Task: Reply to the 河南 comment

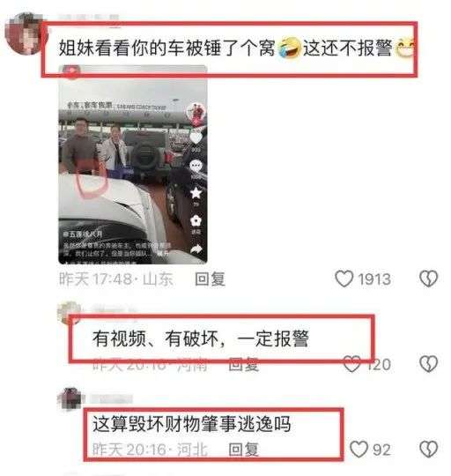Action: point(243,364)
